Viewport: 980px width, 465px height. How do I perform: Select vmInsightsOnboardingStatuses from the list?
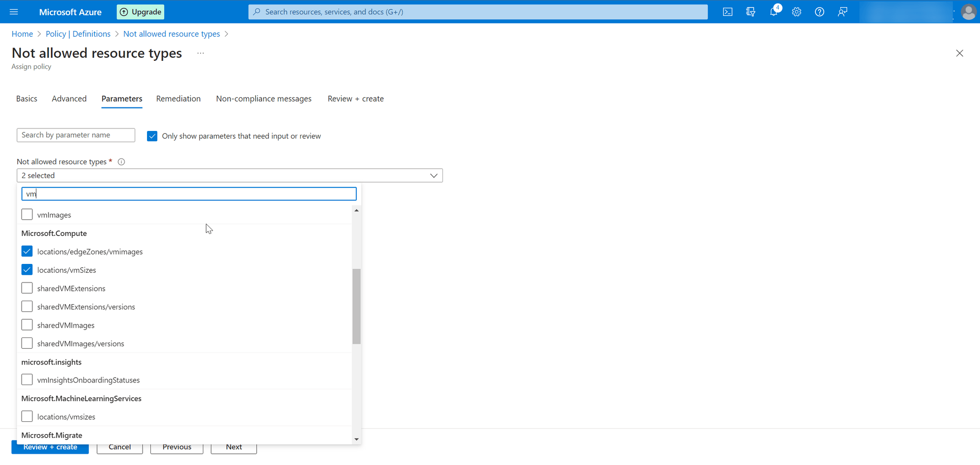27,379
